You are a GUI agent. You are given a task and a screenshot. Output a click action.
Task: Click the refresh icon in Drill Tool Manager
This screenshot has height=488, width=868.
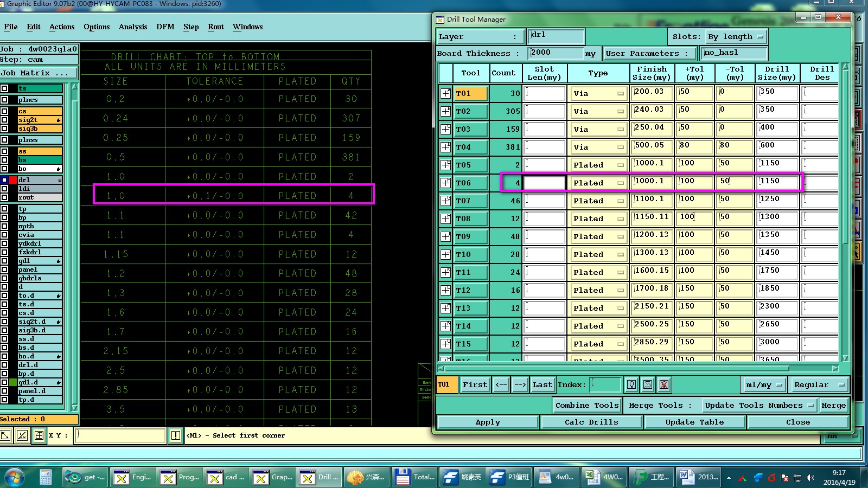tap(648, 384)
